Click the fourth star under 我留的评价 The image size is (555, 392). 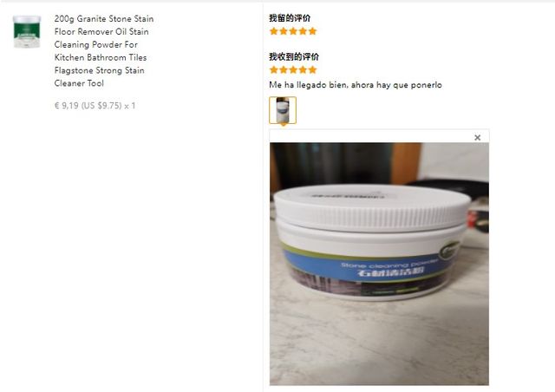tap(303, 31)
